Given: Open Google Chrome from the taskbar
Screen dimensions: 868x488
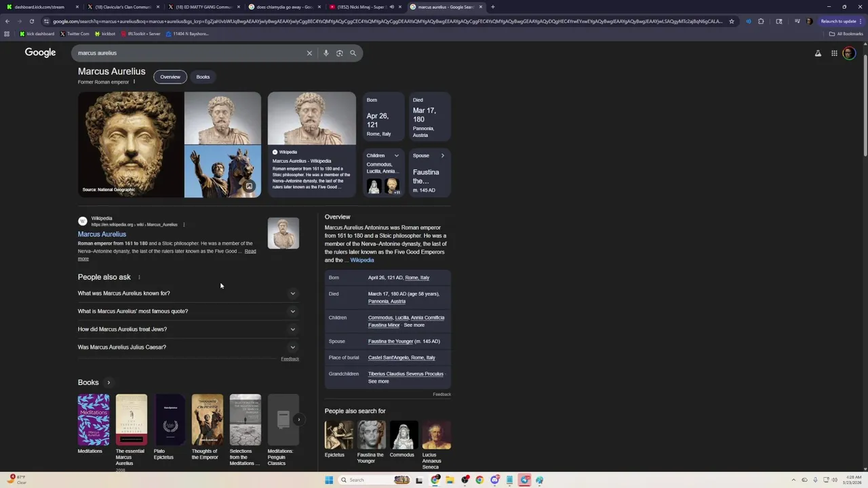Looking at the screenshot, I should [479, 480].
